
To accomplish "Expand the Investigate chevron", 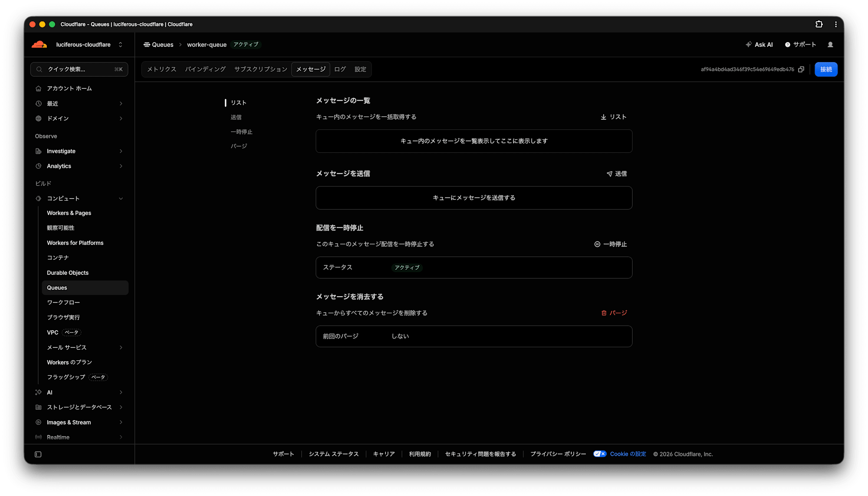I will 121,151.
